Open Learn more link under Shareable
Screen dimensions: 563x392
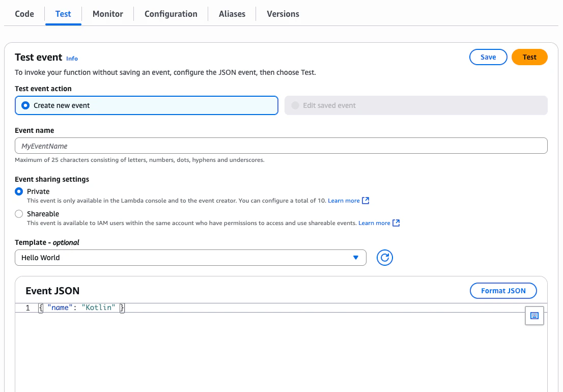[x=374, y=223]
